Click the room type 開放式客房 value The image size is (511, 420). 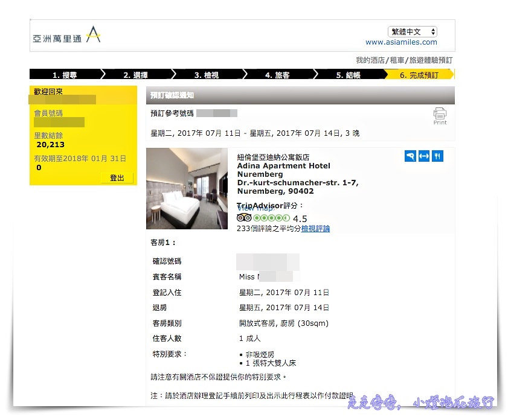[x=284, y=323]
